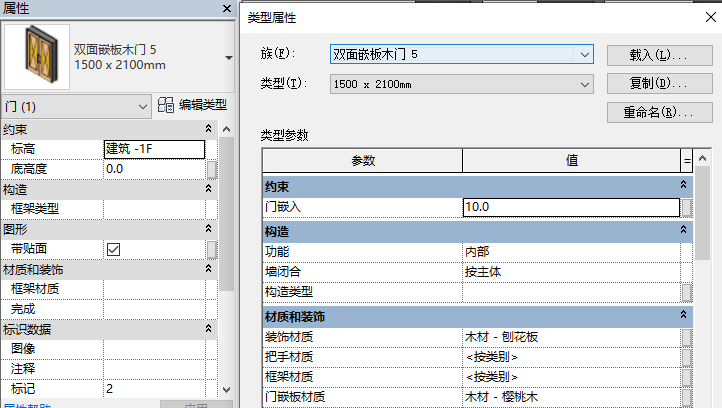Screen dimensions: 722x408
Task: Collapse the 材质和装饰 group in Properties panel
Action: [208, 268]
